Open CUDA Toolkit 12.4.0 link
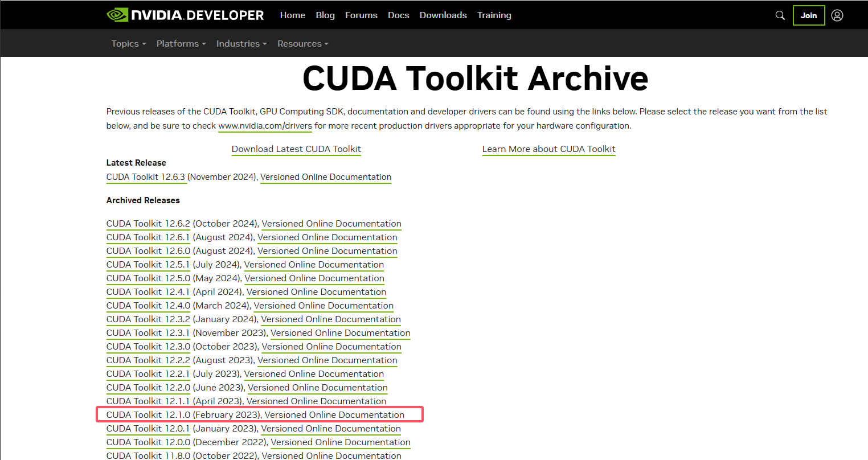The height and width of the screenshot is (460, 868). 148,306
